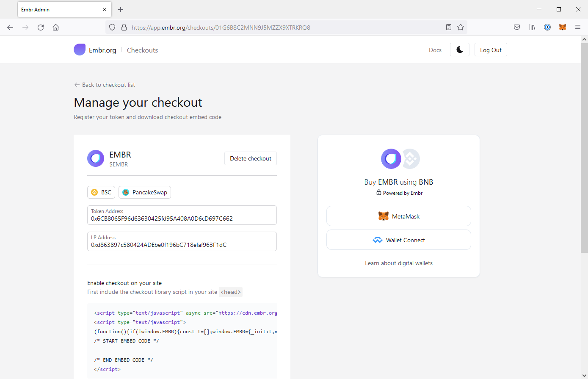Toggle reader view icon in address bar
This screenshot has height=379, width=588.
pyautogui.click(x=449, y=27)
